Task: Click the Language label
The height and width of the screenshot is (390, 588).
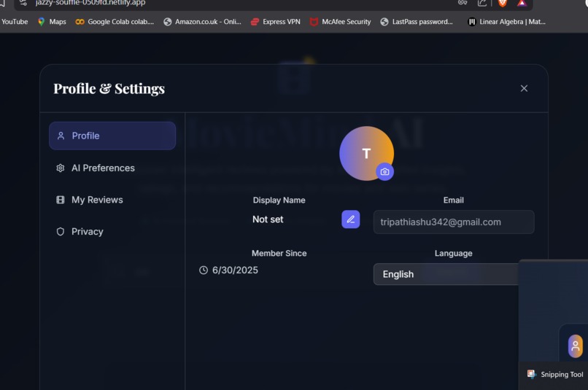Action: 453,253
